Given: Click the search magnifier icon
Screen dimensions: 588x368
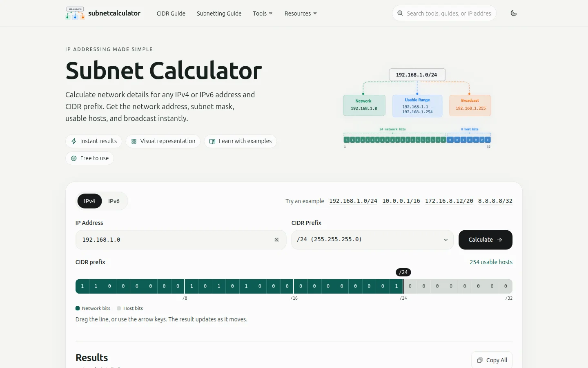Looking at the screenshot, I should [x=400, y=13].
